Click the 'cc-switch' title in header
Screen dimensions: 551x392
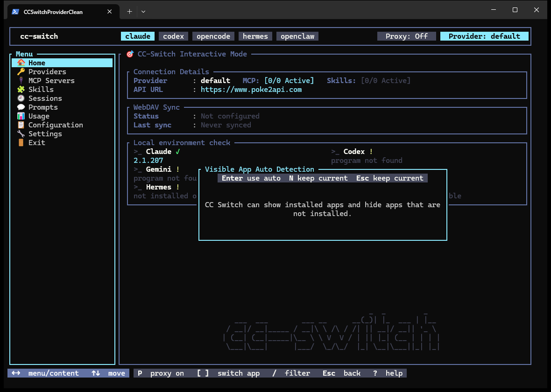coord(39,36)
